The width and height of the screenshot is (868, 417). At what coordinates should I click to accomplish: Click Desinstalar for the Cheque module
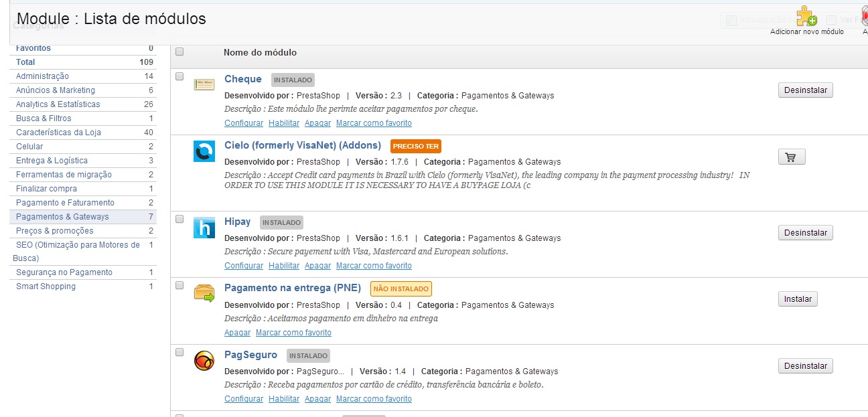pyautogui.click(x=806, y=90)
